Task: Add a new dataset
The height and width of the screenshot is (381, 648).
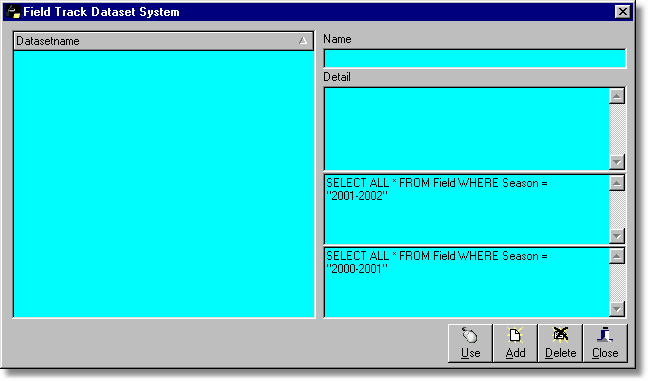Action: (515, 343)
